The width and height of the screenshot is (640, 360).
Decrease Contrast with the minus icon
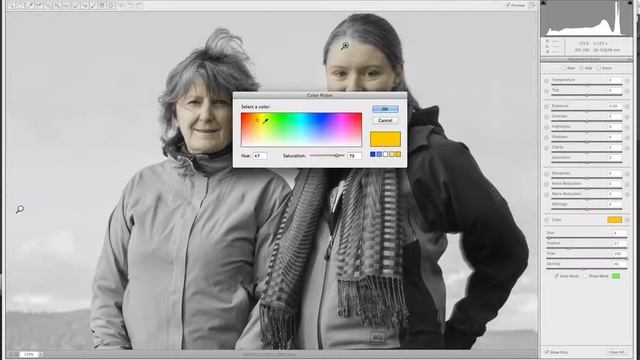tap(547, 117)
